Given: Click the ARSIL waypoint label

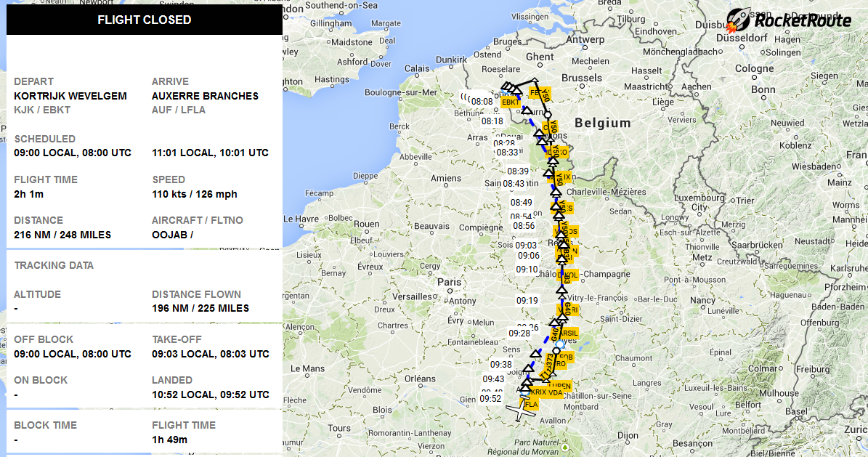Looking at the screenshot, I should [x=569, y=333].
